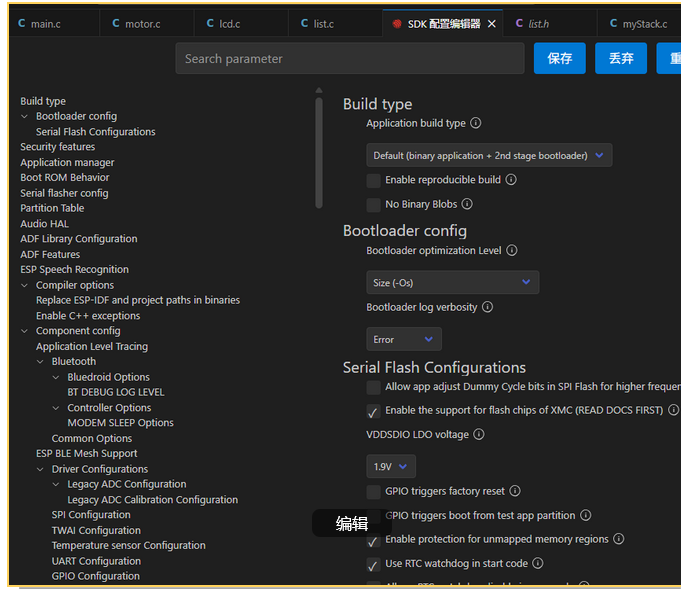Click the C file icon on list.c tab
The image size is (681, 606).
[x=304, y=23]
